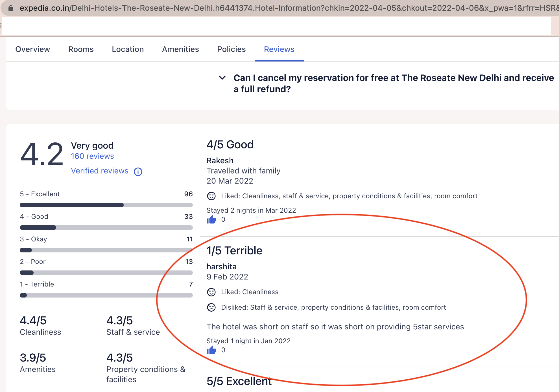Click smiley icon beside Liked: Cleanliness
The image size is (559, 392).
coord(211,292)
